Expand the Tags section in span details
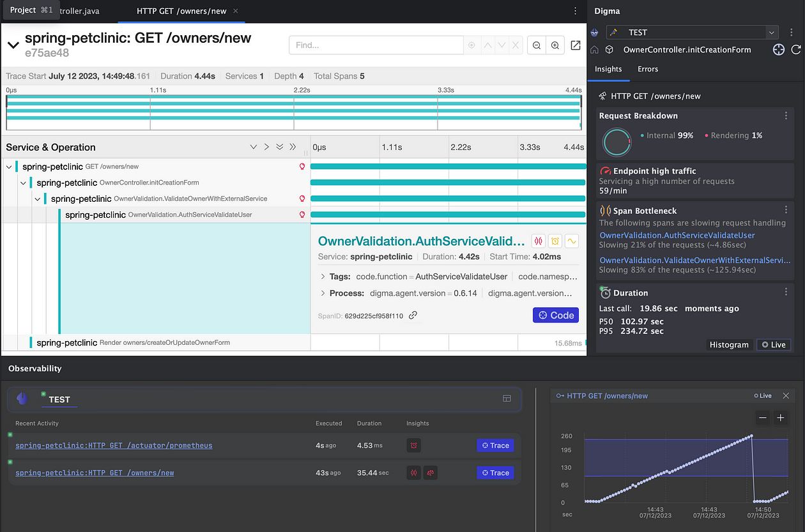This screenshot has height=532, width=805. click(323, 276)
